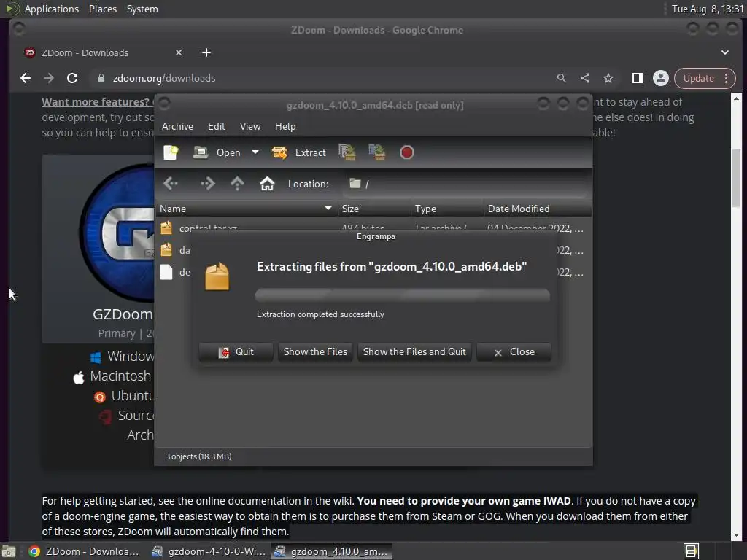Toggle the Chrome side panel icon
The width and height of the screenshot is (747, 560).
(638, 78)
